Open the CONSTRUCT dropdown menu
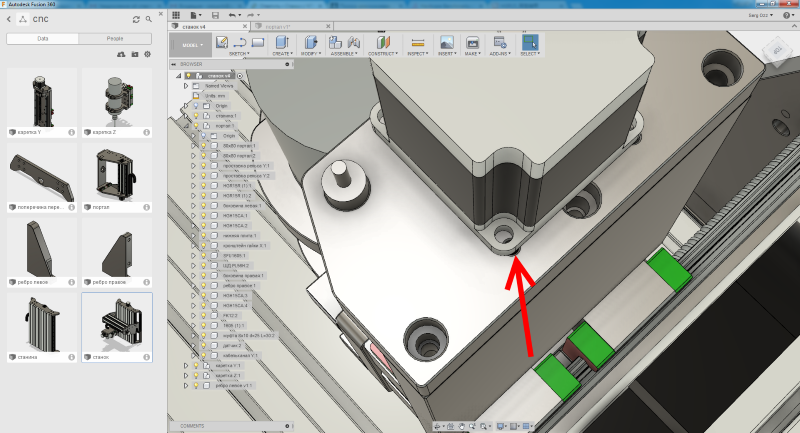 tap(383, 54)
